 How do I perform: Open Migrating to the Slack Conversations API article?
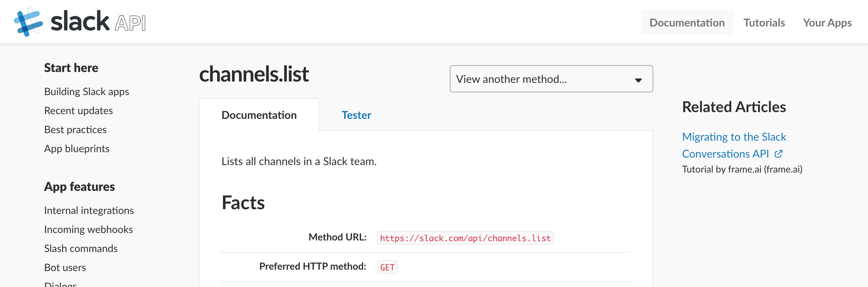coord(734,145)
